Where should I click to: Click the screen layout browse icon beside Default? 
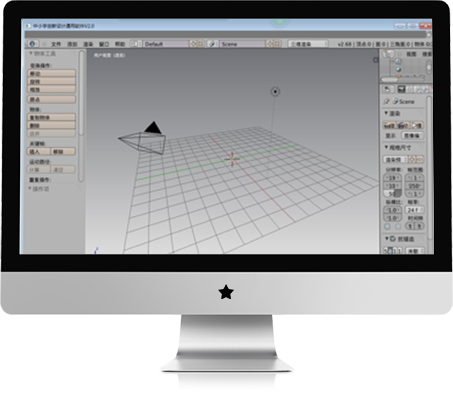[x=136, y=44]
